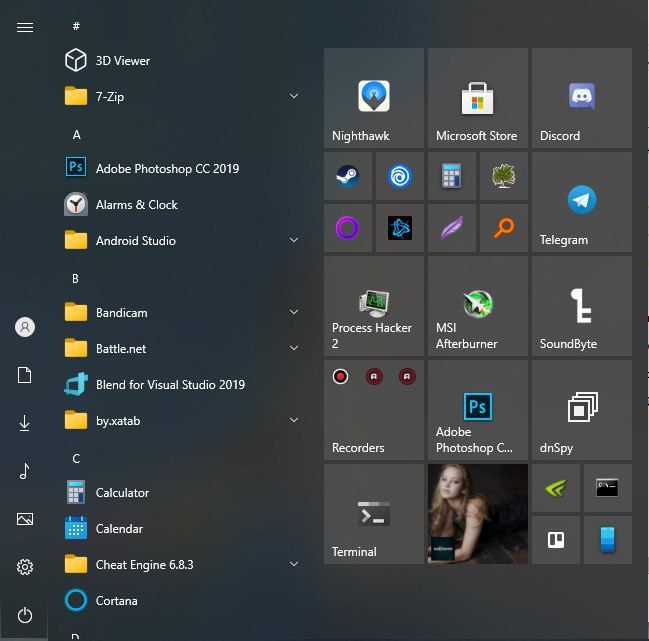The image size is (649, 641).
Task: Click the '#' letter header
Action: coord(76,26)
